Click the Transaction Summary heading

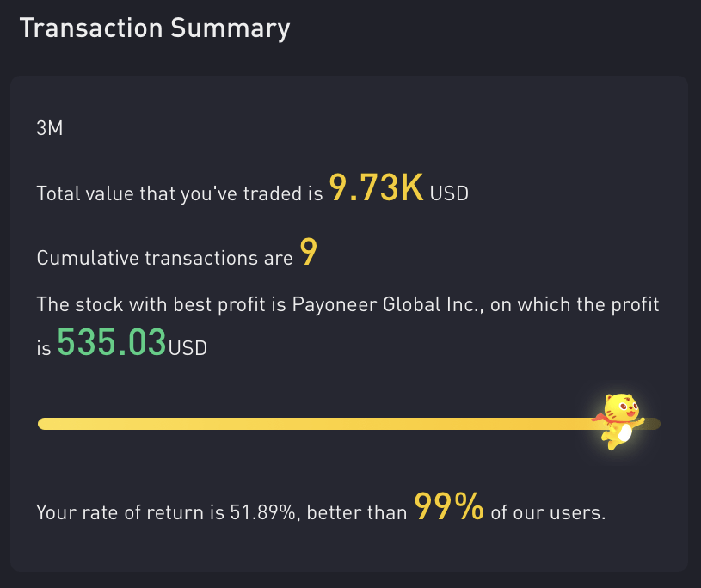coord(155,28)
